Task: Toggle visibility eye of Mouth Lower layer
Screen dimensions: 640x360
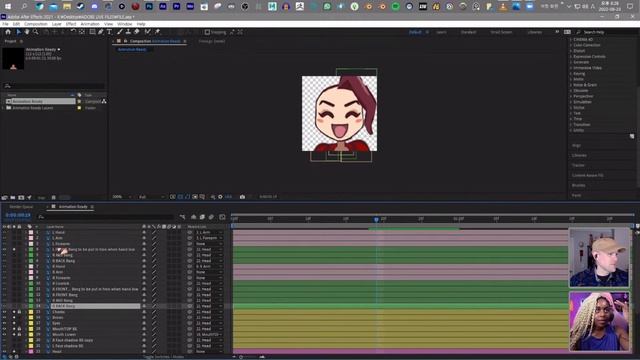Action: pos(4,335)
